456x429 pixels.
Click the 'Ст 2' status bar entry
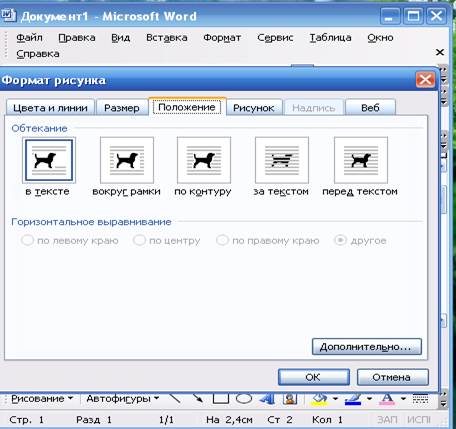[280, 420]
